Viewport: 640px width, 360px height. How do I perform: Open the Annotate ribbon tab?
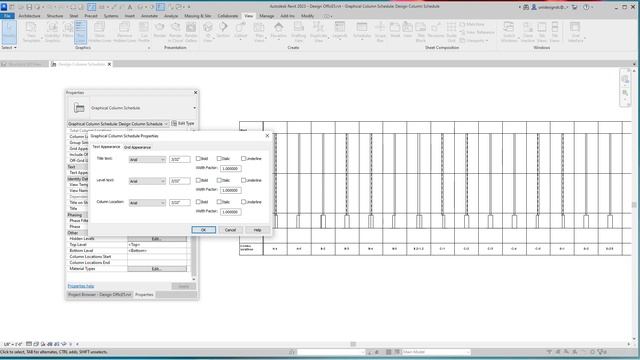pos(149,16)
